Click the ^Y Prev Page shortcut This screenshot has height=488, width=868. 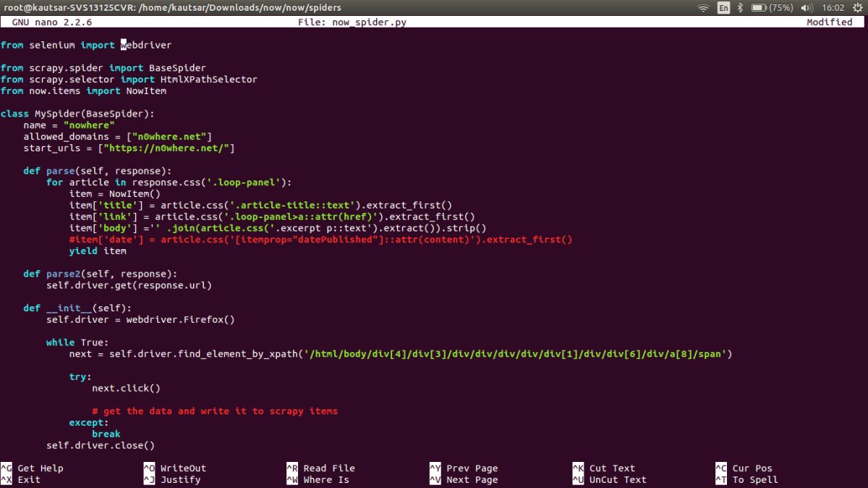point(464,468)
